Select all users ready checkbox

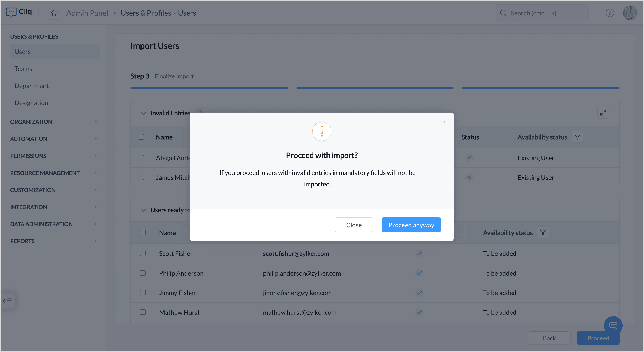pos(143,233)
